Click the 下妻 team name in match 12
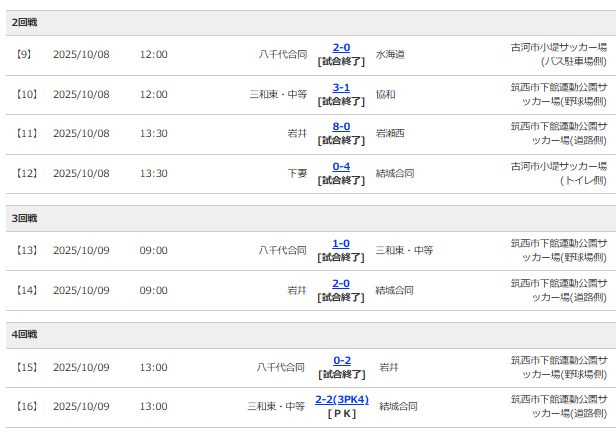 (x=297, y=173)
